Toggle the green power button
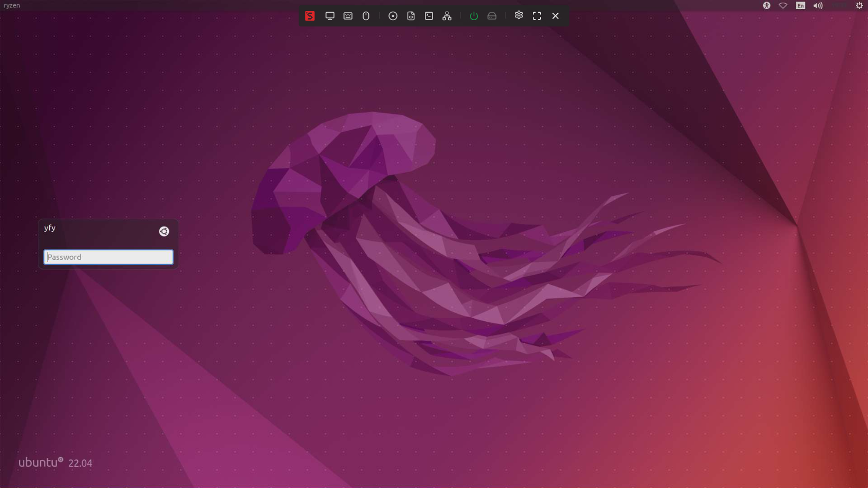The image size is (868, 488). tap(474, 16)
